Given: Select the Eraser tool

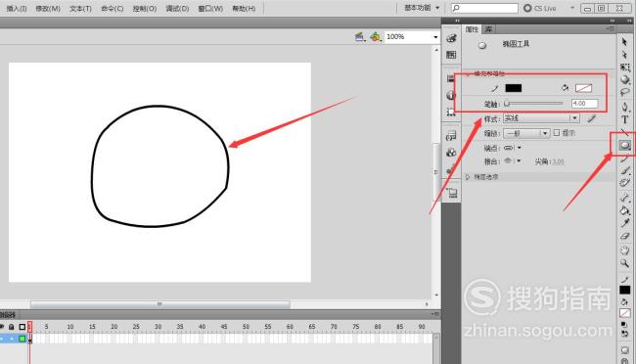Looking at the screenshot, I should click(624, 236).
